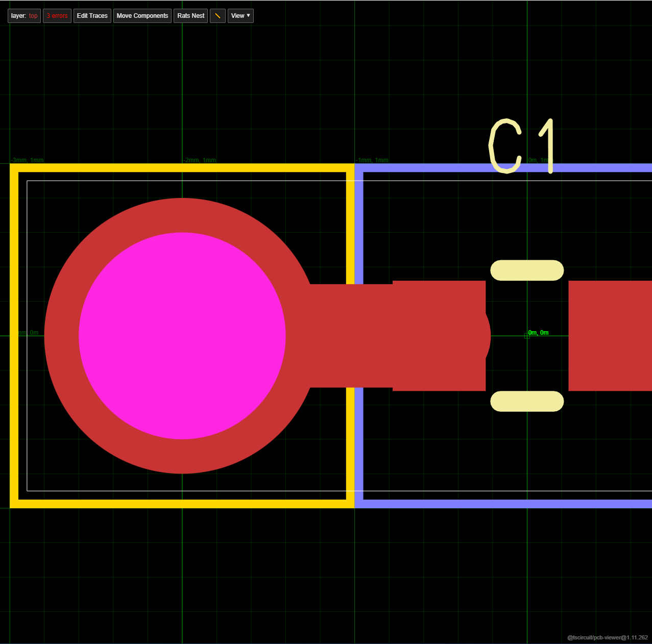The image size is (652, 644).
Task: Toggle Rats Nest display
Action: click(x=191, y=16)
